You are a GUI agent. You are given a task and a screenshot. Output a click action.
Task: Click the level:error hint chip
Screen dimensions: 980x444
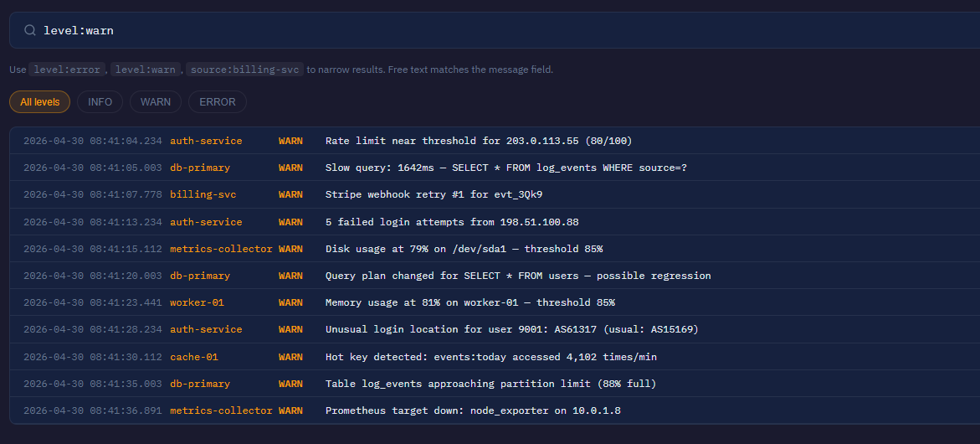click(x=67, y=70)
